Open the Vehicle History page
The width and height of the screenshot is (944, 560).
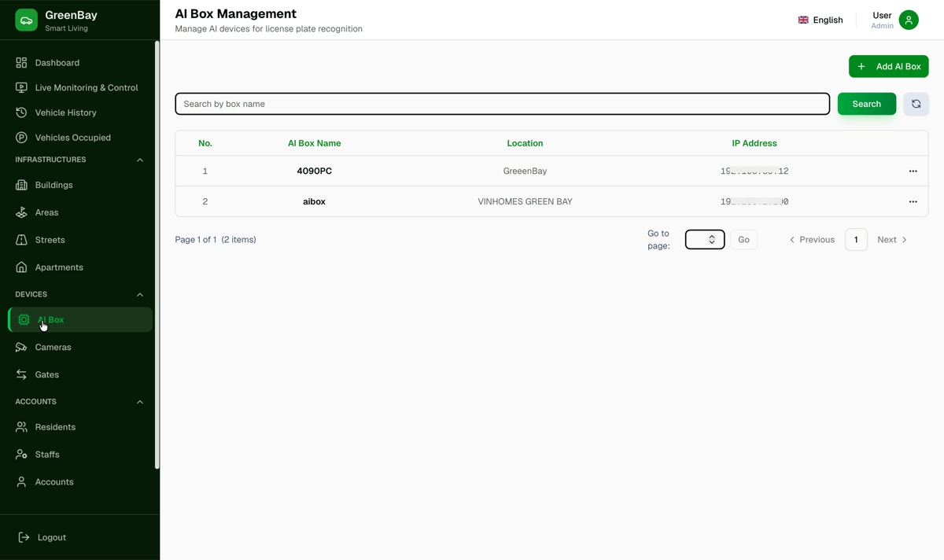tap(80, 112)
